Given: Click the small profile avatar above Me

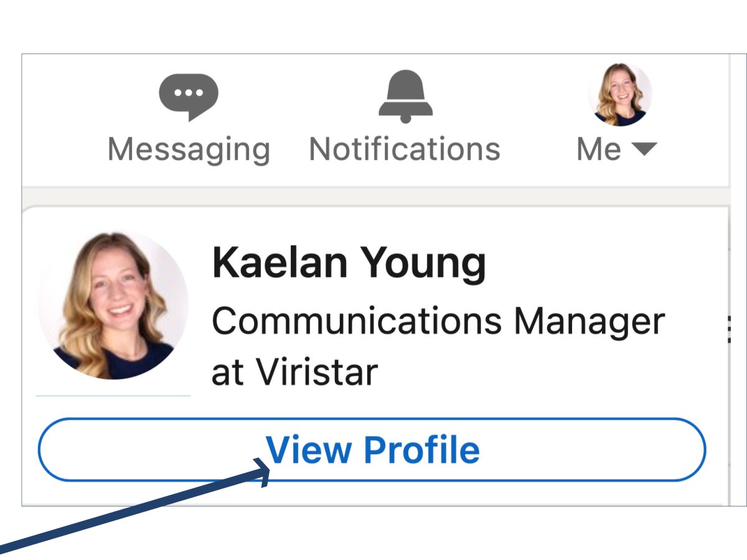Looking at the screenshot, I should coord(619,95).
